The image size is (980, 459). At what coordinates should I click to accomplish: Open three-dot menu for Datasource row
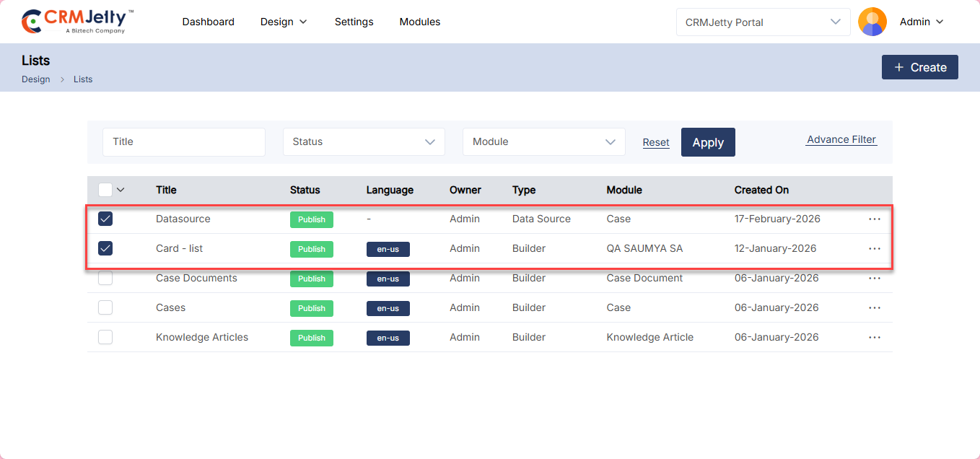[x=874, y=219]
